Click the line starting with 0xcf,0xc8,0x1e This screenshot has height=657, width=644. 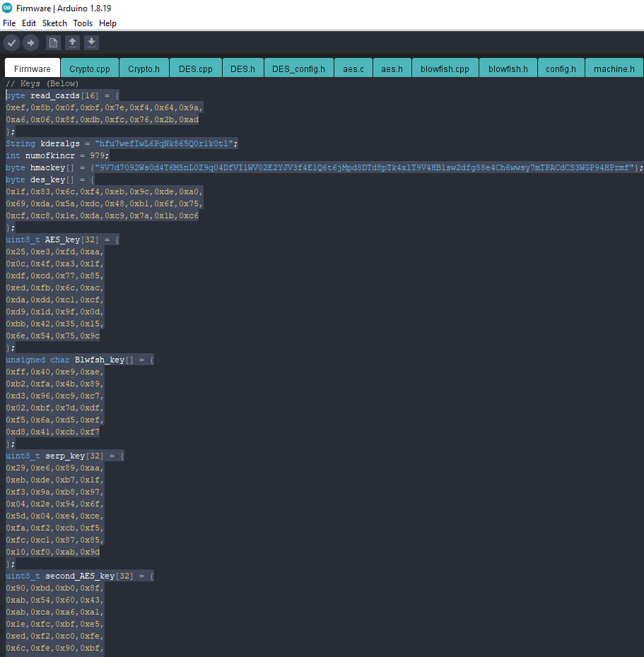(102, 215)
